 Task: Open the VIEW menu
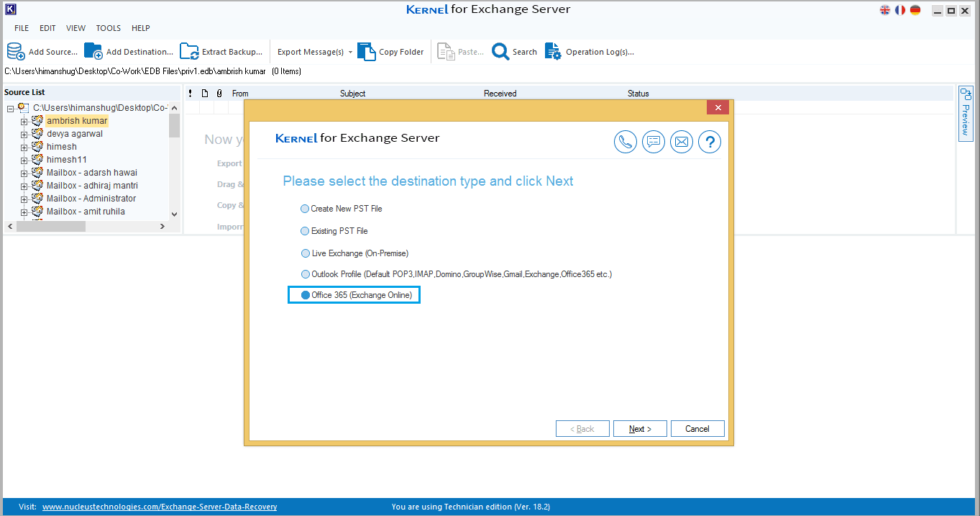75,28
